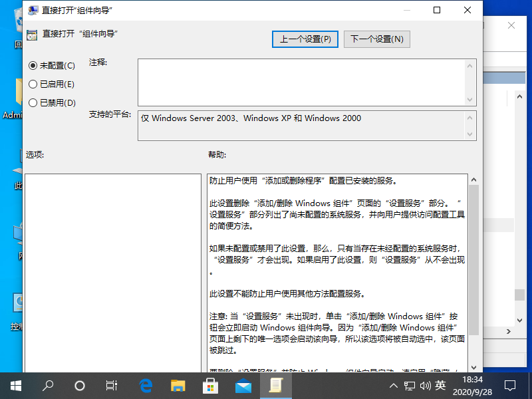Select the 已禁用(D) radio button
The image size is (532, 399).
34,103
